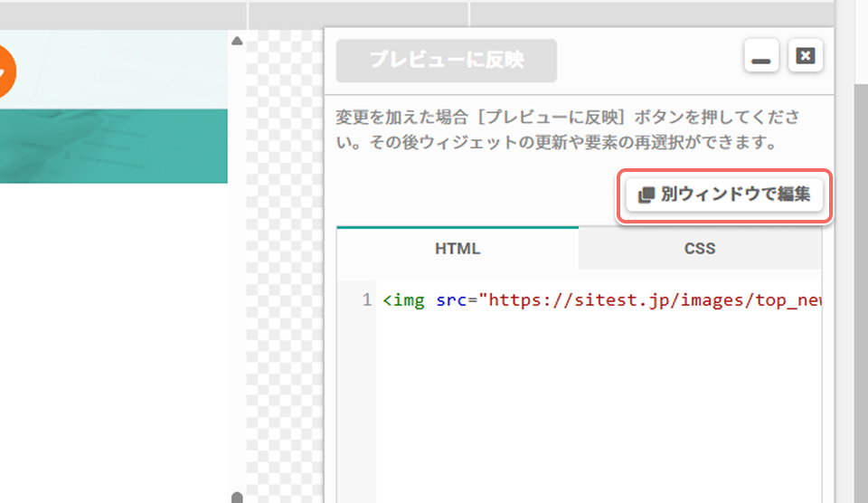Place the cursor on the img tag in the code

(404, 300)
